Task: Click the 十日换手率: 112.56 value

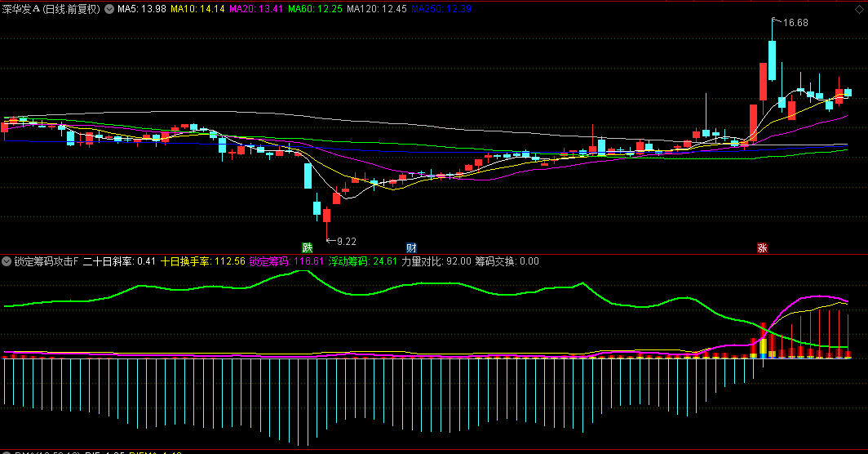Action: [x=202, y=261]
